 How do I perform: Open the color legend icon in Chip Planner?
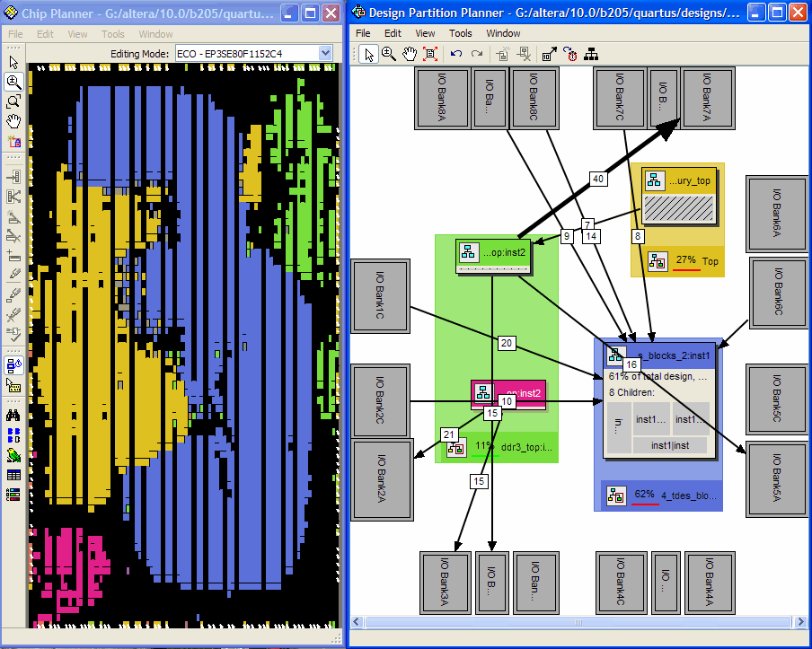[x=13, y=495]
